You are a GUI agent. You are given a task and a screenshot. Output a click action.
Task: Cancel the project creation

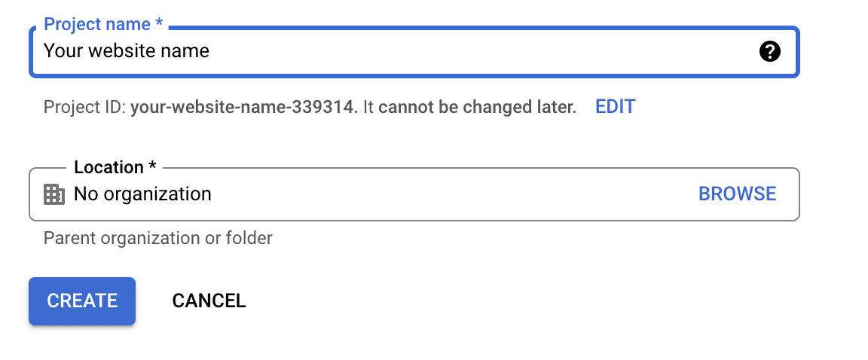click(209, 301)
